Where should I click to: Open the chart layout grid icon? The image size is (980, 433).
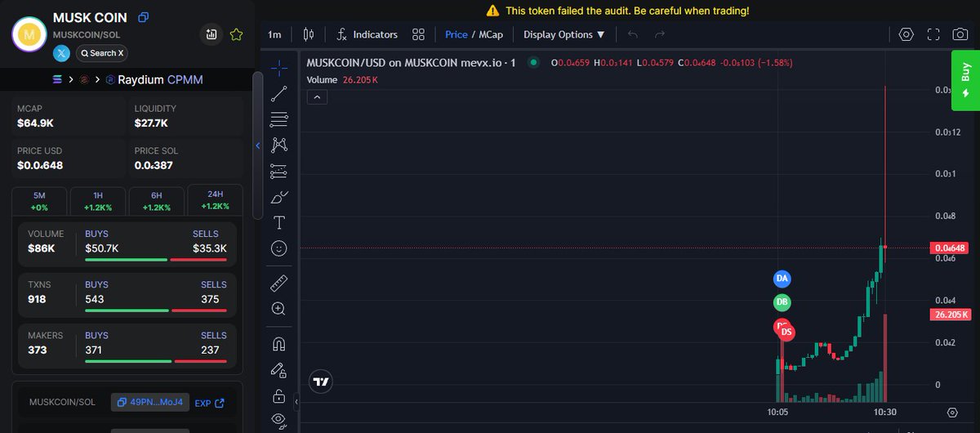click(x=418, y=34)
